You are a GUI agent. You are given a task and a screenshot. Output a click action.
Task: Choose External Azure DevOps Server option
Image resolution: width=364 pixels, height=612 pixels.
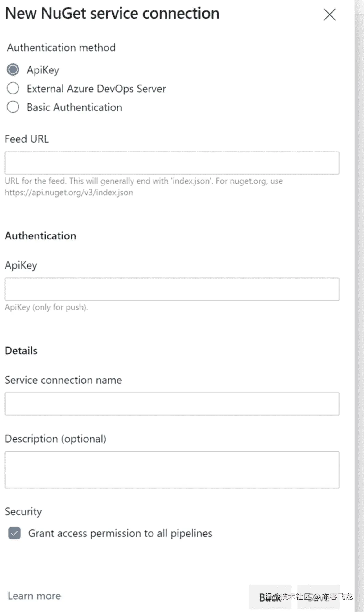pyautogui.click(x=13, y=89)
